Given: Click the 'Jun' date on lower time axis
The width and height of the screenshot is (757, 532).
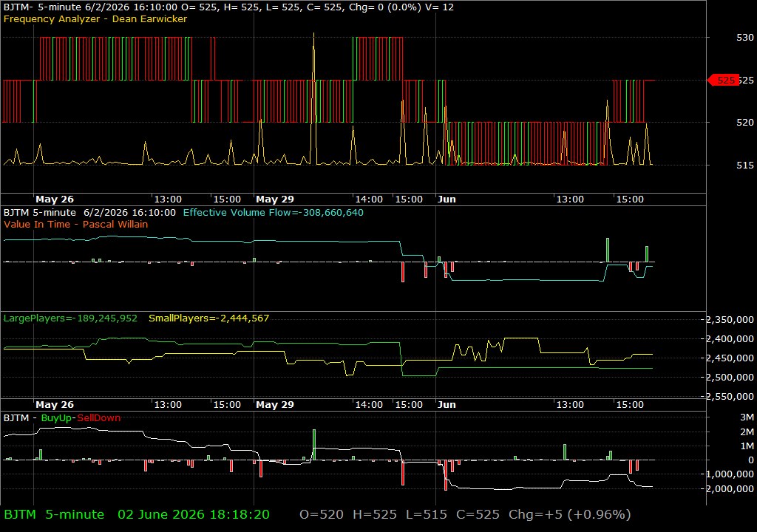Looking at the screenshot, I should click(447, 405).
